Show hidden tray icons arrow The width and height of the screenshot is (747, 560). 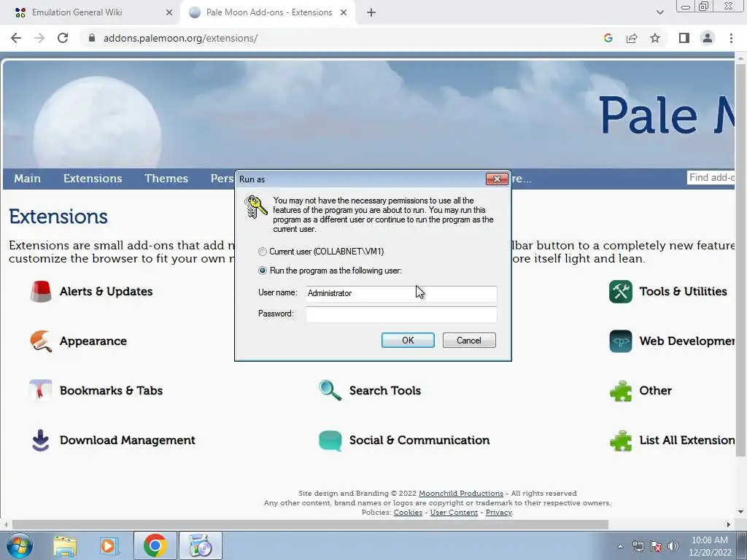tap(620, 546)
